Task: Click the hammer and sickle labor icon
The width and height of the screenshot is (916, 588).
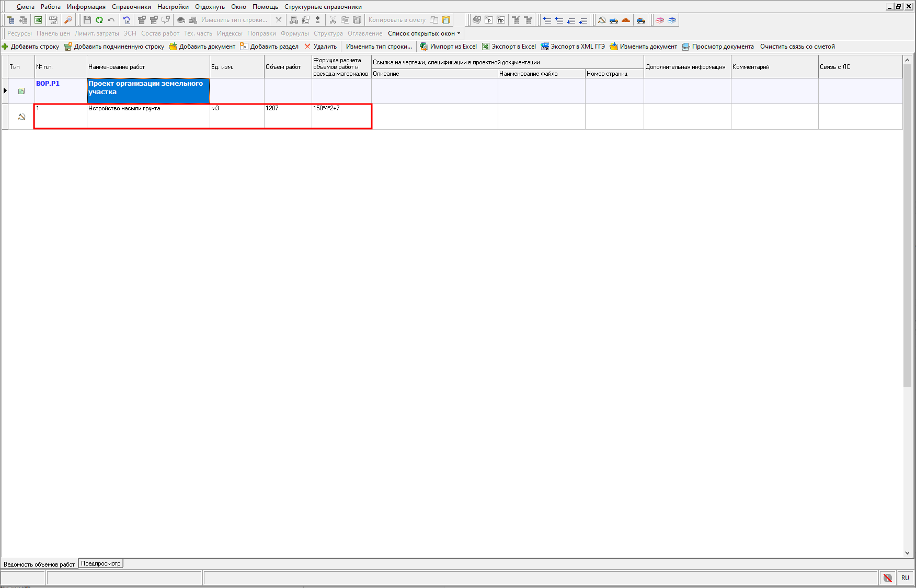Action: coord(602,20)
